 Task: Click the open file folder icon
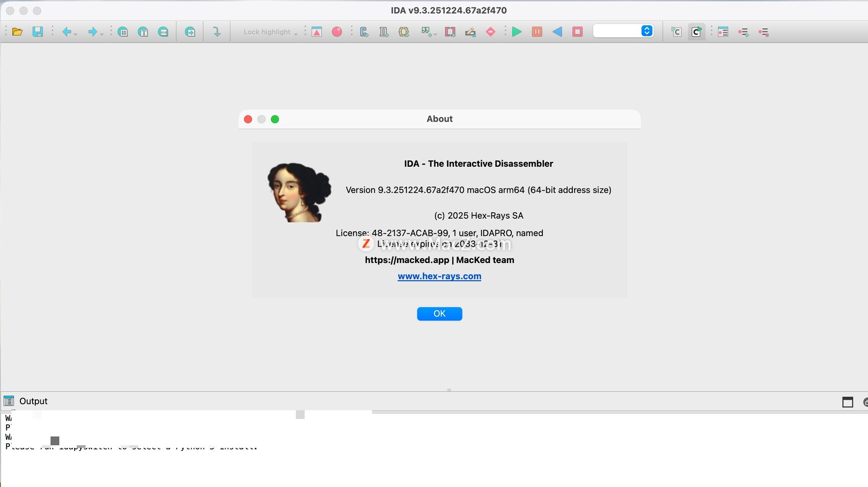pyautogui.click(x=17, y=32)
